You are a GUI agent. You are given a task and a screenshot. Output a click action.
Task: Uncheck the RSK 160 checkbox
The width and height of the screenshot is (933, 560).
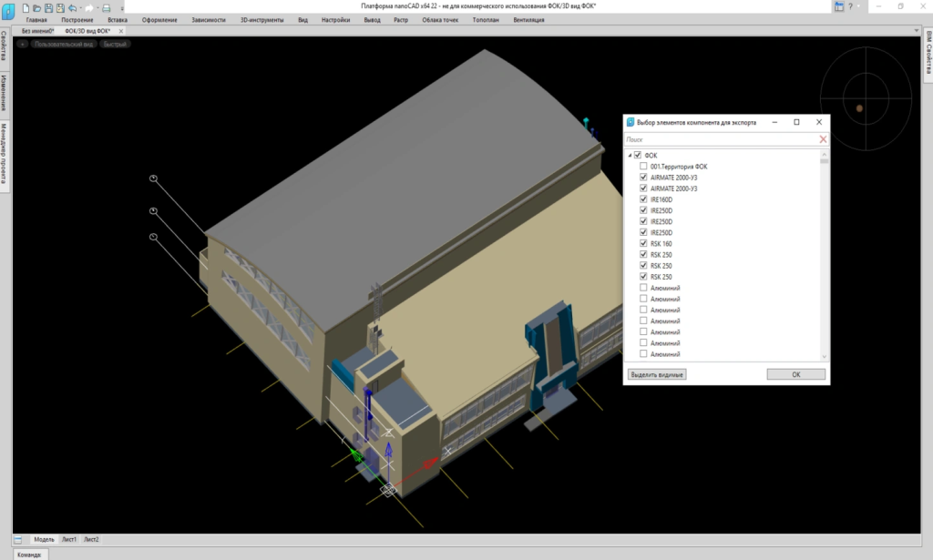tap(643, 244)
